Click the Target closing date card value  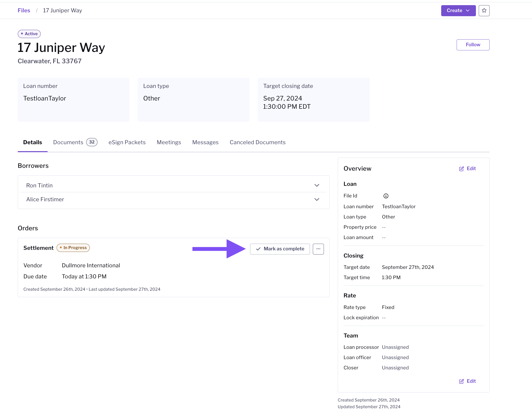click(287, 102)
